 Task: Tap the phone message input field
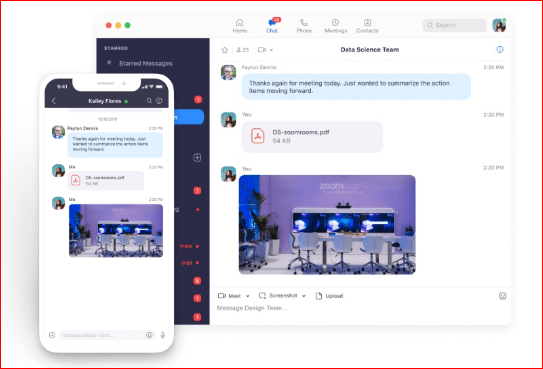(x=107, y=335)
